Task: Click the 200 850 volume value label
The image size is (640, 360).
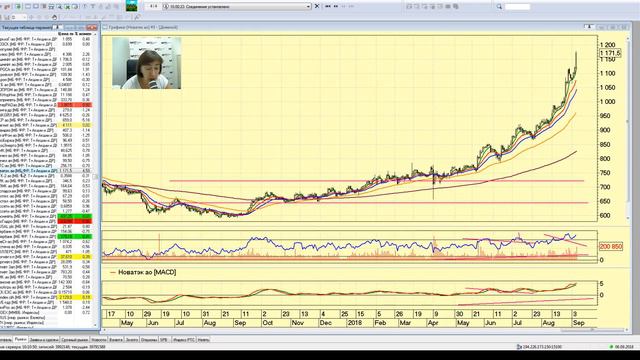Action: pos(611,247)
